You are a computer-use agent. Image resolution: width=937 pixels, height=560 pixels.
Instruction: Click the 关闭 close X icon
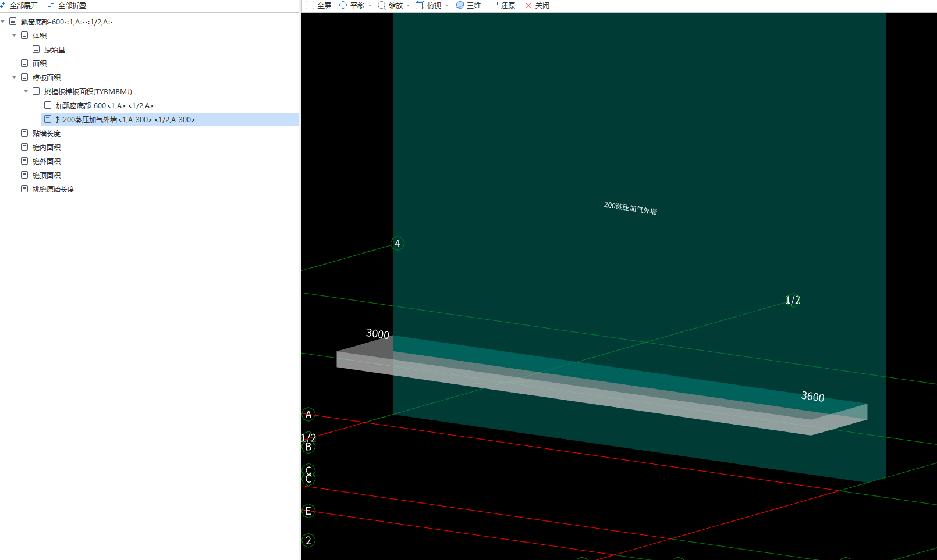click(528, 5)
